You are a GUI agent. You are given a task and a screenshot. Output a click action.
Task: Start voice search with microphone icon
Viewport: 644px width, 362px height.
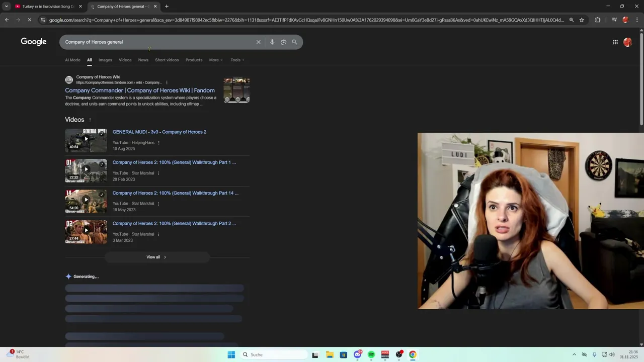272,42
